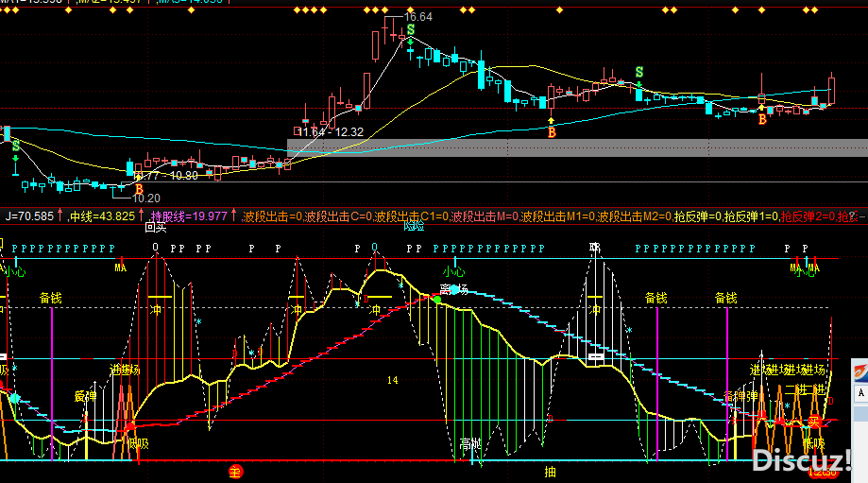
Task: Click the green S sell marker near 16.64 peak
Action: (x=411, y=31)
